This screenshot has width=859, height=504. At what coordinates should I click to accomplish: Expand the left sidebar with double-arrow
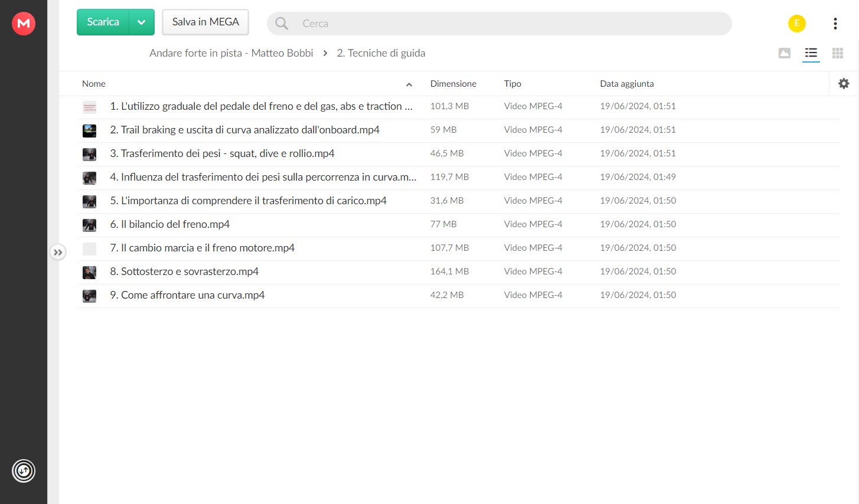[57, 253]
